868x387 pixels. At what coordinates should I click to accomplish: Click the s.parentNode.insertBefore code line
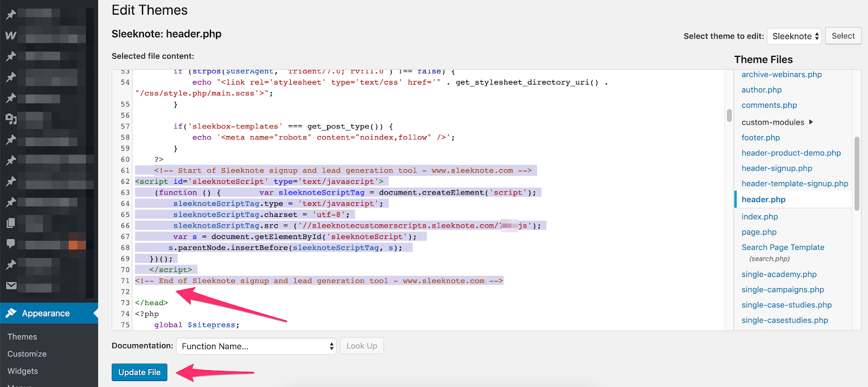tap(285, 248)
